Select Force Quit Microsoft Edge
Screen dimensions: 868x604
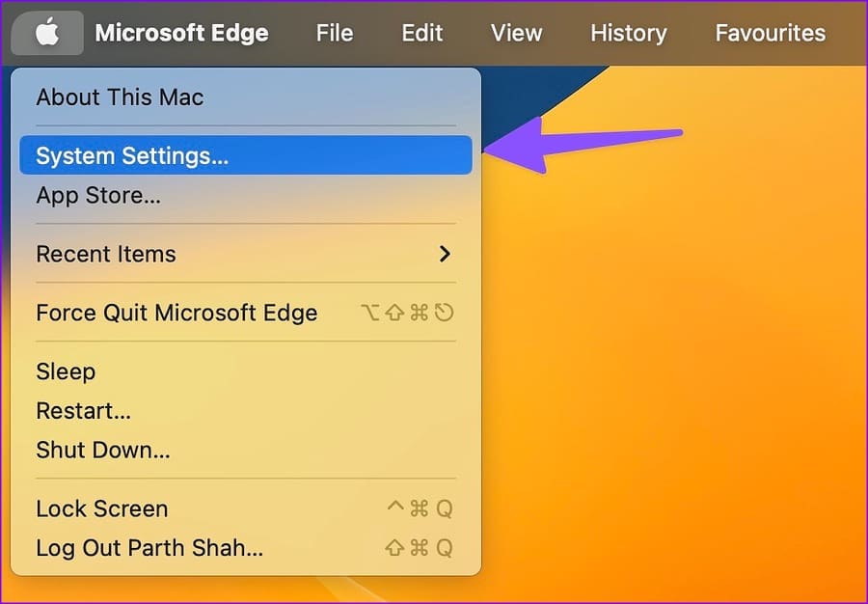(x=246, y=313)
